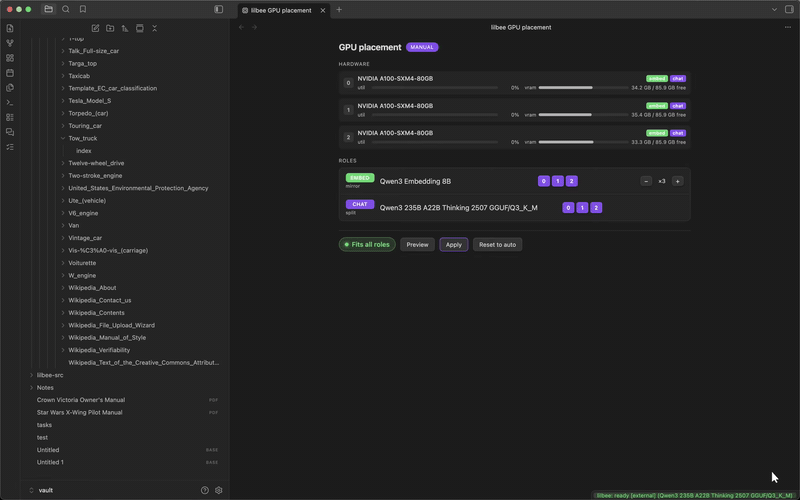Click the GPU 0 index badge
The height and width of the screenshot is (500, 800).
click(x=348, y=83)
